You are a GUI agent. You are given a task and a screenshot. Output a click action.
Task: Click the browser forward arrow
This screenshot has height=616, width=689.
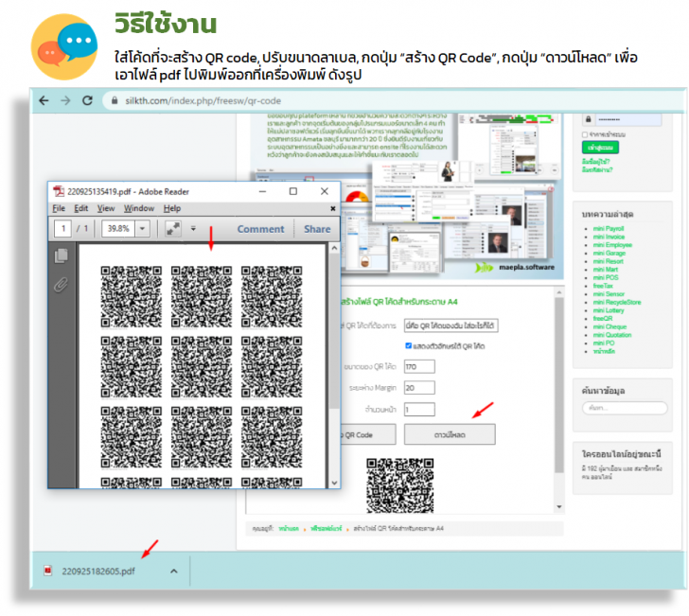(x=65, y=100)
